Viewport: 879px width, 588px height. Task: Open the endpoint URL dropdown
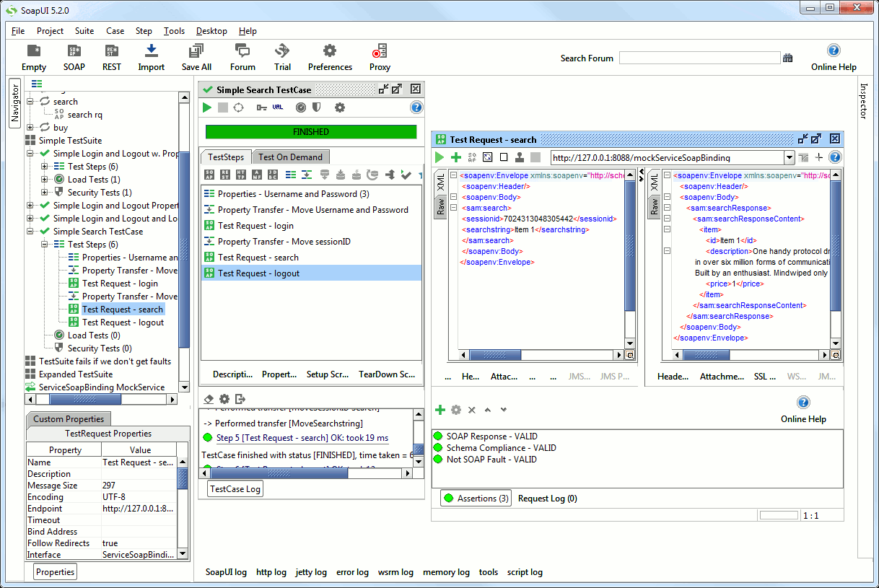pos(789,158)
